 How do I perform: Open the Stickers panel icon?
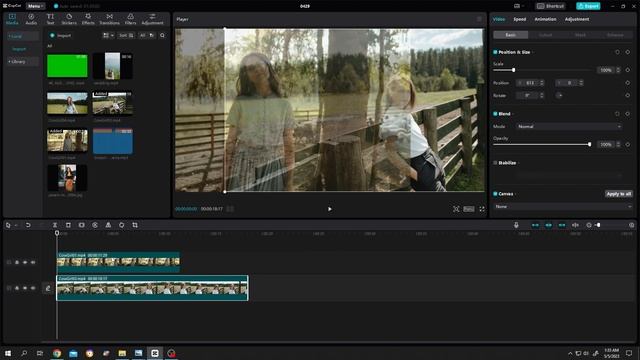point(69,18)
